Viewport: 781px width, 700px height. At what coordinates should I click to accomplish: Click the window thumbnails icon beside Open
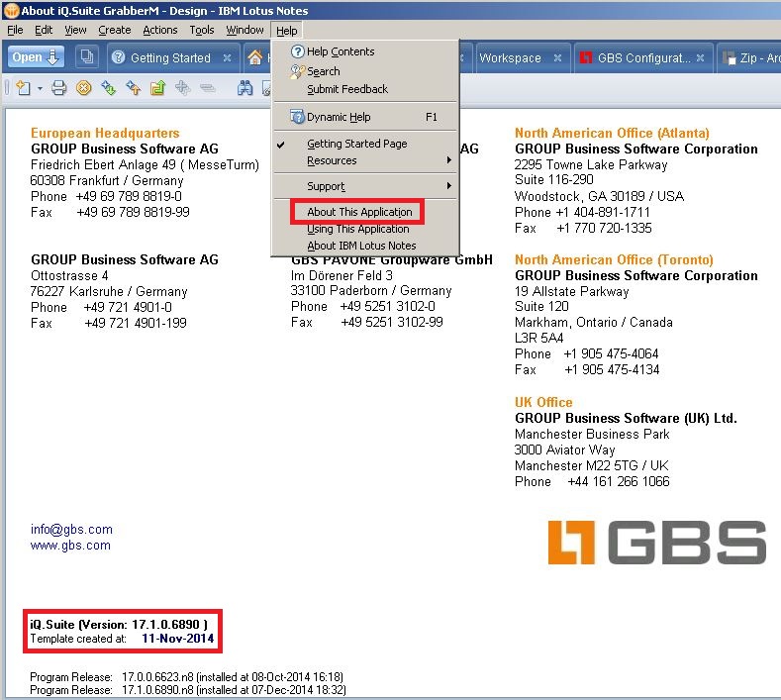[87, 57]
